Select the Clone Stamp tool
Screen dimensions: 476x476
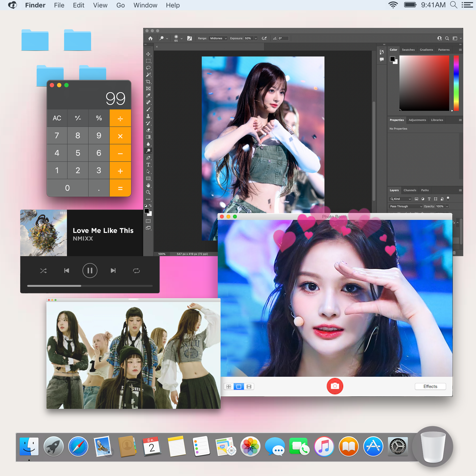click(x=148, y=116)
